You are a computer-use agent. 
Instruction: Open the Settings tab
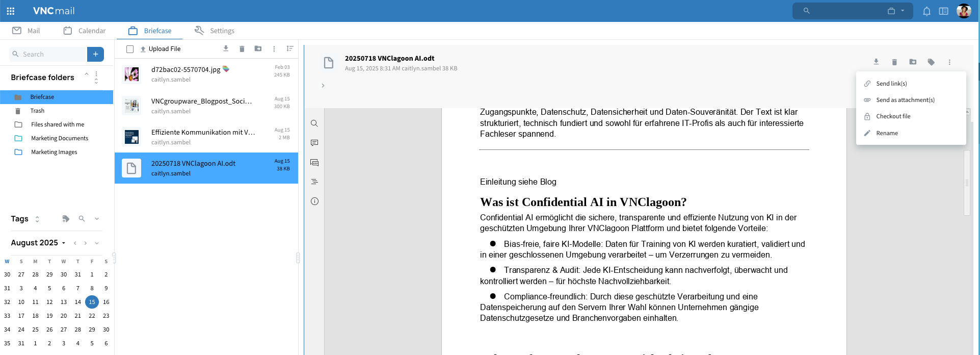tap(215, 31)
